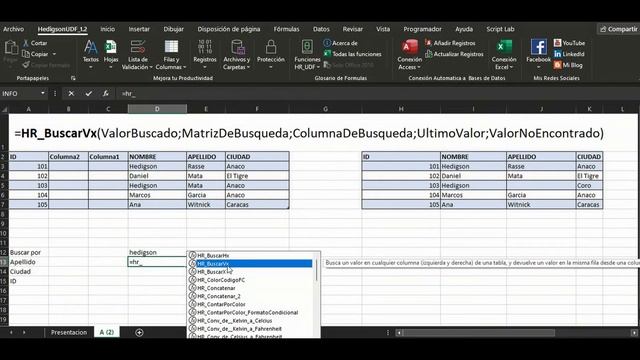Open the YouTube link
Screen dimensions: 640x360
(x=569, y=43)
